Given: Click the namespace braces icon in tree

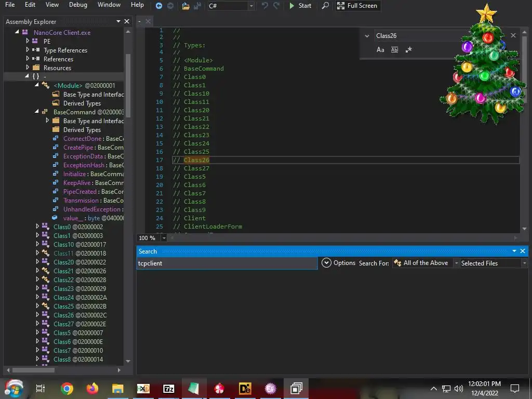Looking at the screenshot, I should point(36,76).
